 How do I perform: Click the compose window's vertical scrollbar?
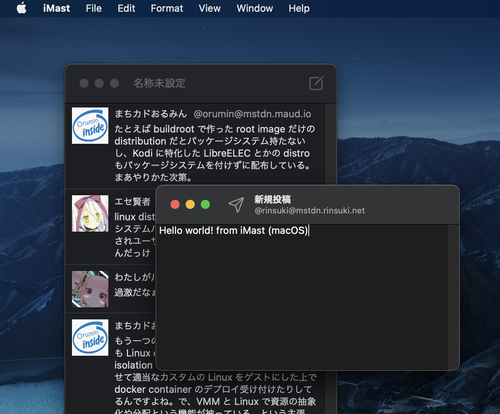[453, 297]
